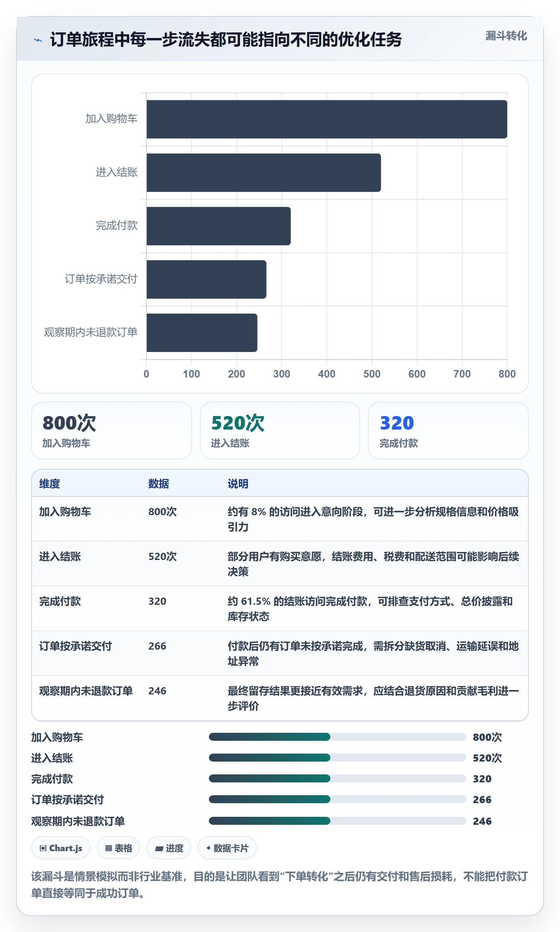Screen dimensions: 560x932
Task: Click the progress bar for 观察期内未退款订单
Action: pos(338,821)
